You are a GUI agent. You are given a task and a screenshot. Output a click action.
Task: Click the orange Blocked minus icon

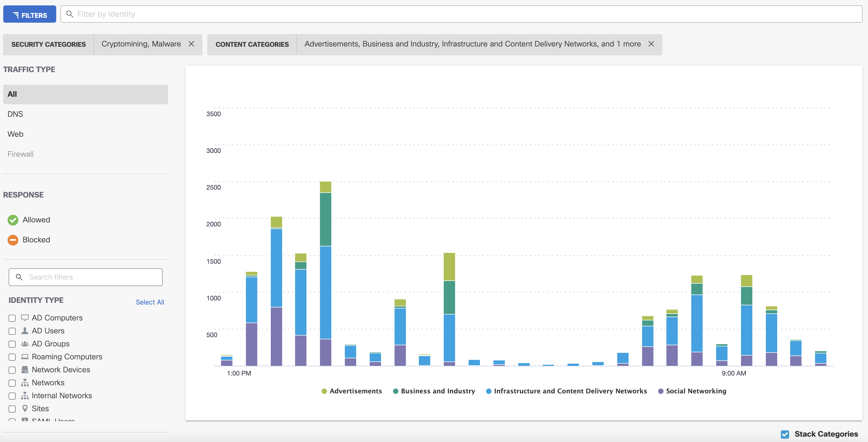click(x=13, y=240)
